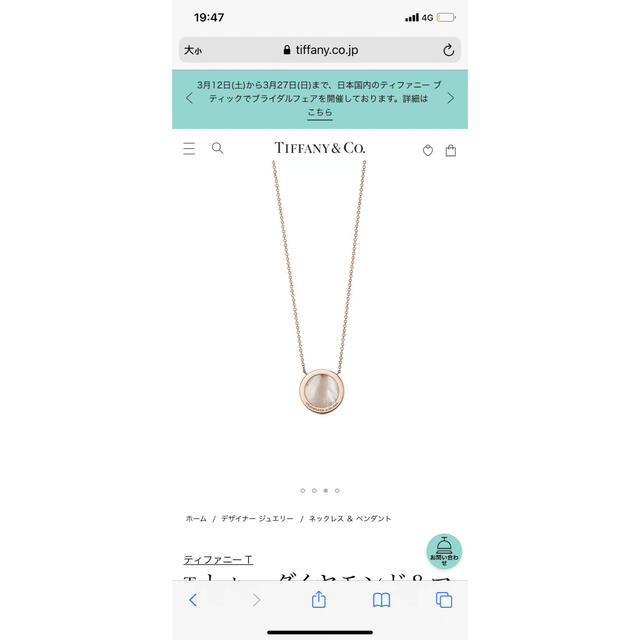
Task: Show next banner announcement
Action: [450, 98]
